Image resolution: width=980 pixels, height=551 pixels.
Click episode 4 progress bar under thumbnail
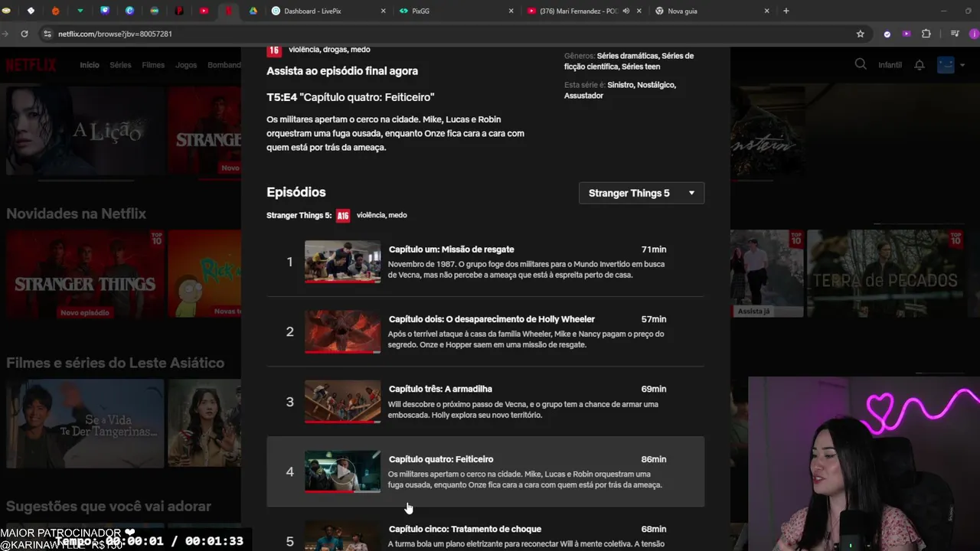pos(342,491)
